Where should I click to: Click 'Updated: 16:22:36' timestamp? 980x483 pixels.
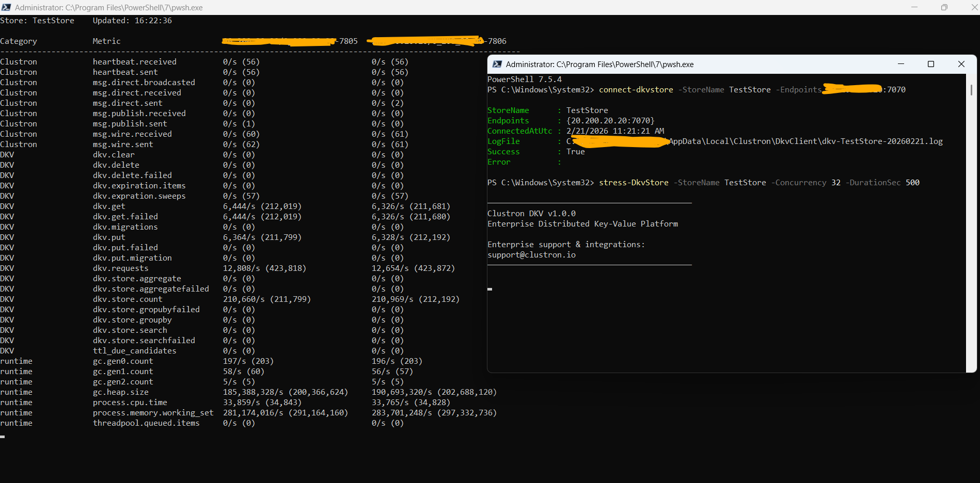[132, 21]
